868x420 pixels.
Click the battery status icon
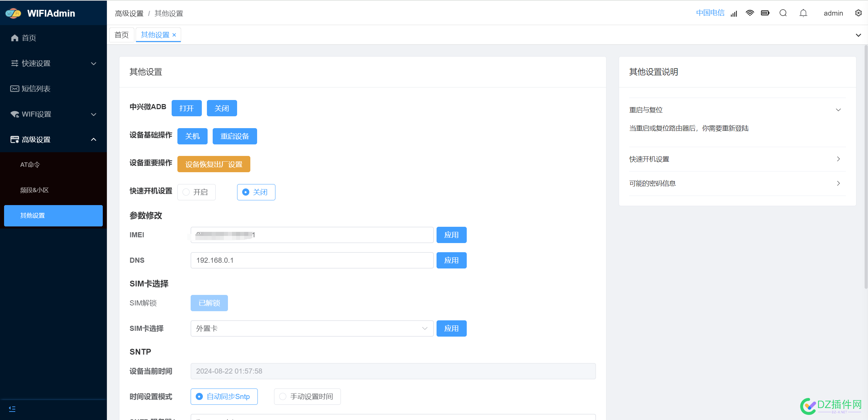(x=765, y=13)
